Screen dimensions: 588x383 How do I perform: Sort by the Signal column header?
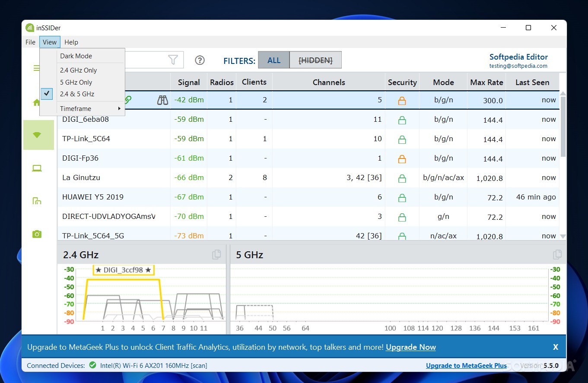189,82
